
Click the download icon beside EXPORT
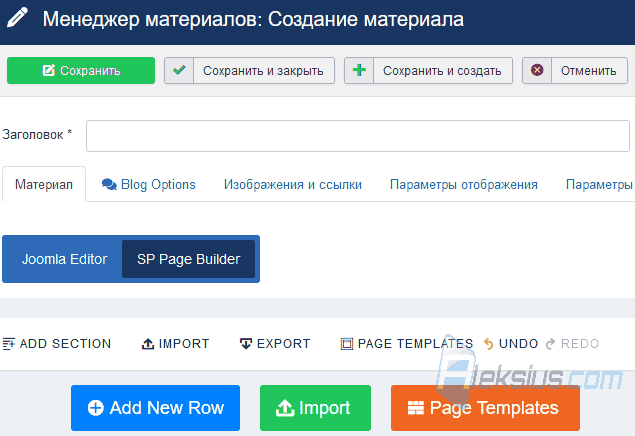(x=246, y=344)
